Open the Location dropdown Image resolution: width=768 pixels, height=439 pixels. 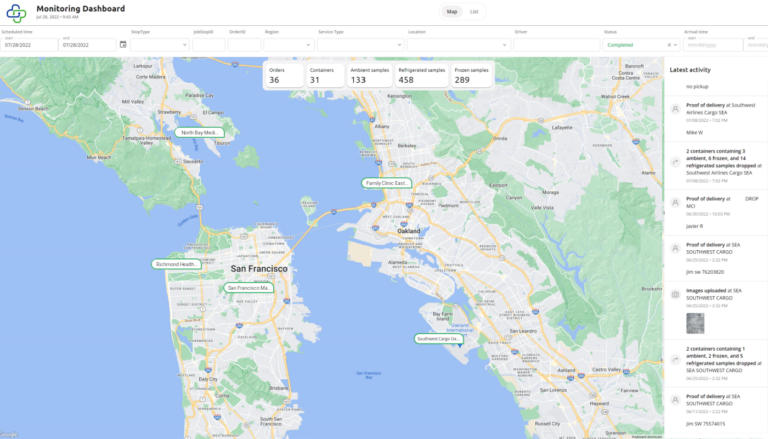pyautogui.click(x=458, y=45)
